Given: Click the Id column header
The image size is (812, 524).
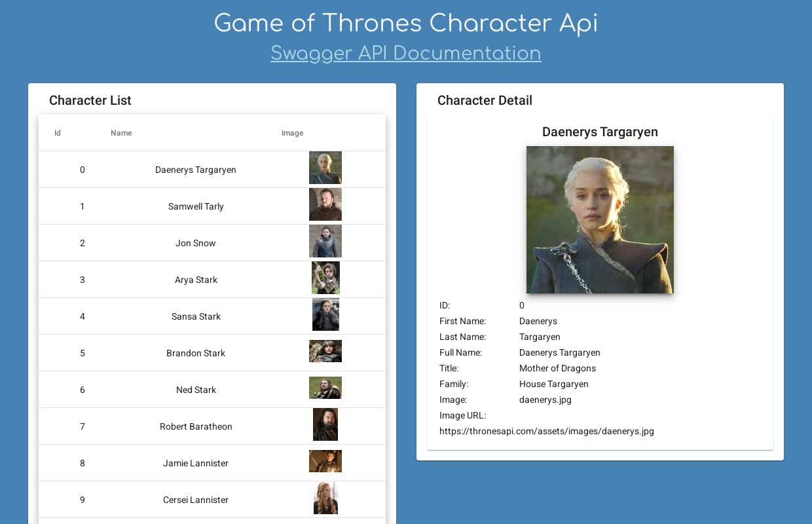Looking at the screenshot, I should pyautogui.click(x=58, y=133).
